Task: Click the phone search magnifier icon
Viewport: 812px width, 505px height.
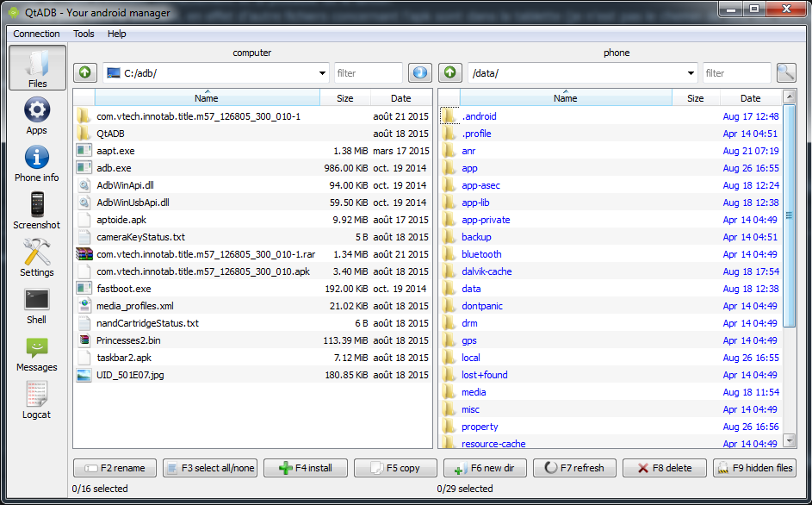Action: click(785, 73)
